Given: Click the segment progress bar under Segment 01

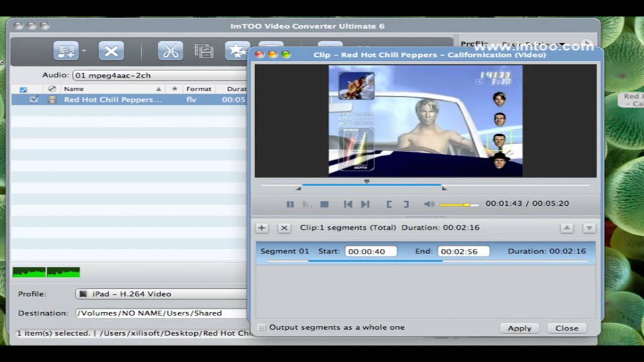Looking at the screenshot, I should (427, 261).
